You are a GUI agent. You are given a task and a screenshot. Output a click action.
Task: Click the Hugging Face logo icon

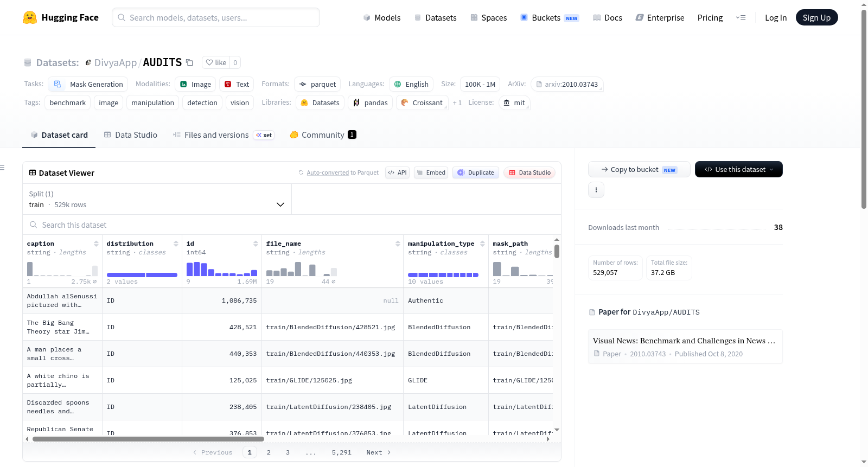click(x=30, y=17)
